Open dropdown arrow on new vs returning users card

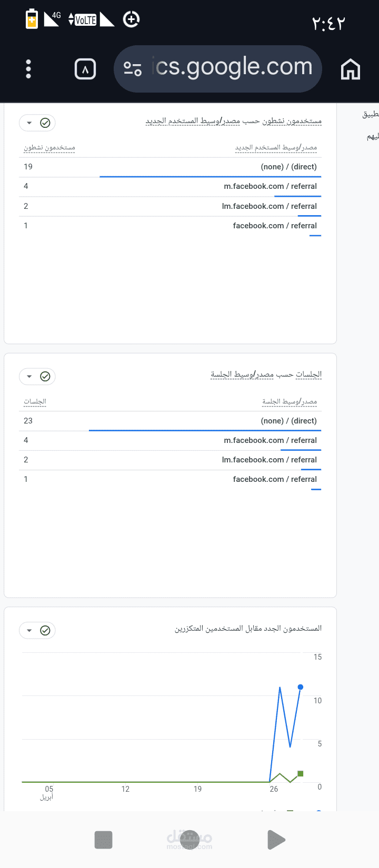[29, 630]
